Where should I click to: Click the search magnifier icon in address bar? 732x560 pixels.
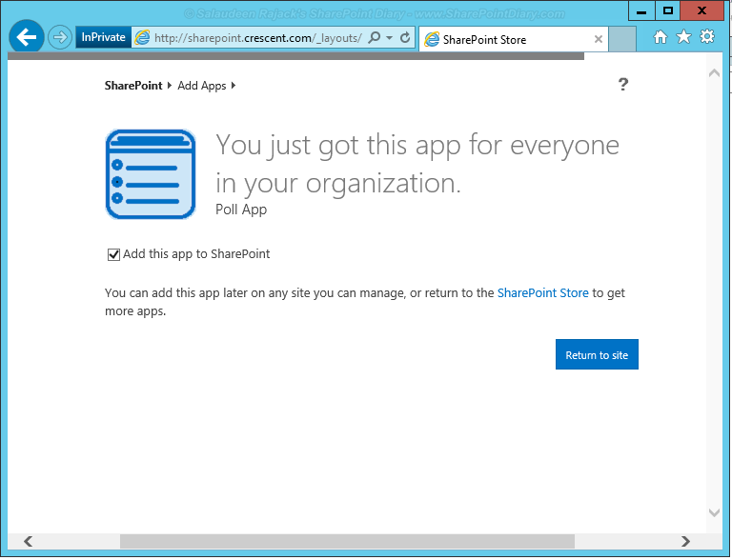[374, 37]
